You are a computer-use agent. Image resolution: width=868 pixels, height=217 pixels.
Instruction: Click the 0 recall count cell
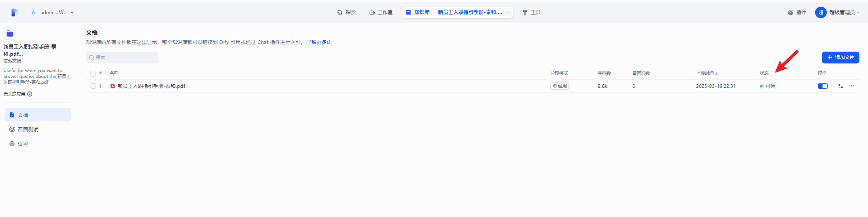tap(634, 86)
